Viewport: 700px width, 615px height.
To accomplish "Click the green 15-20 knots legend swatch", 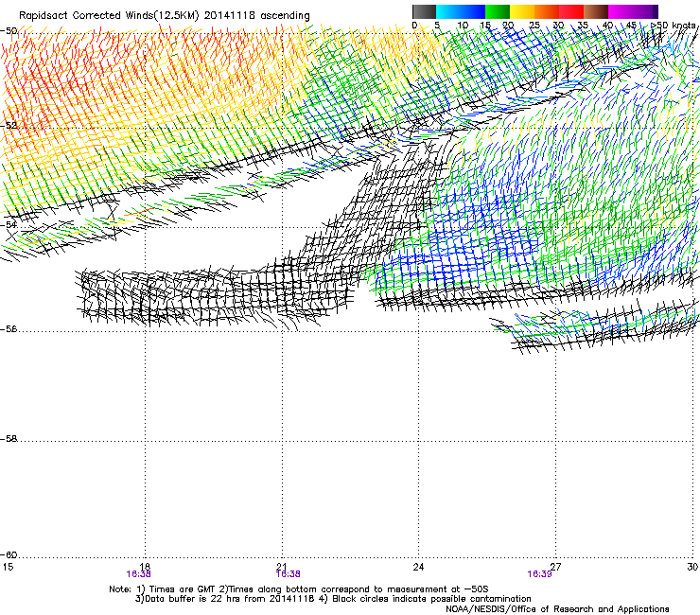I will pos(498,11).
